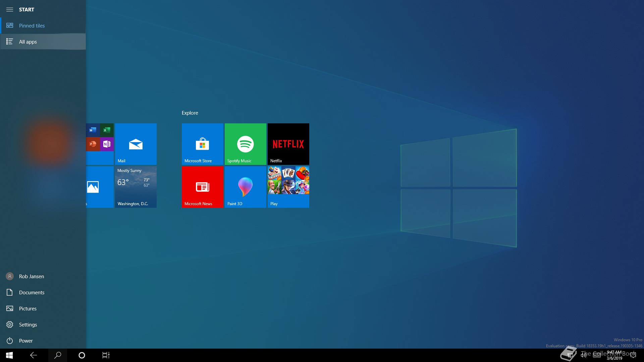The image size is (644, 362).
Task: Open the Power options
Action: point(43,341)
